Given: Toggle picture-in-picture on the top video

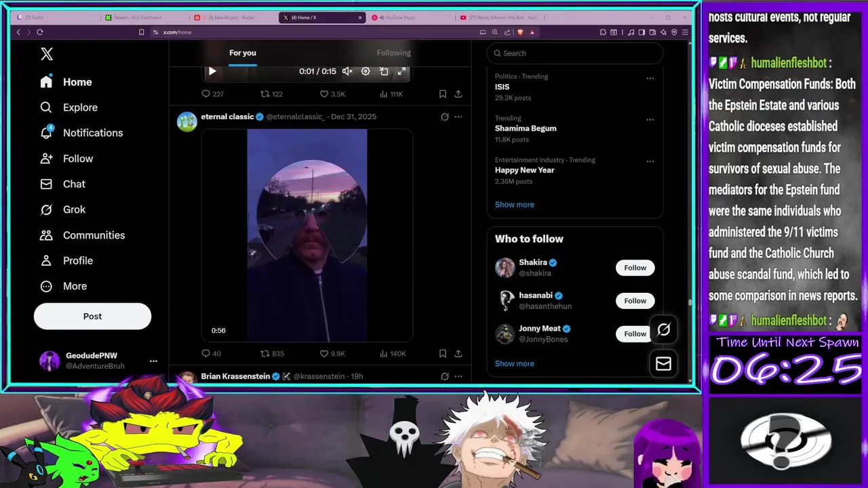Looking at the screenshot, I should [x=384, y=71].
